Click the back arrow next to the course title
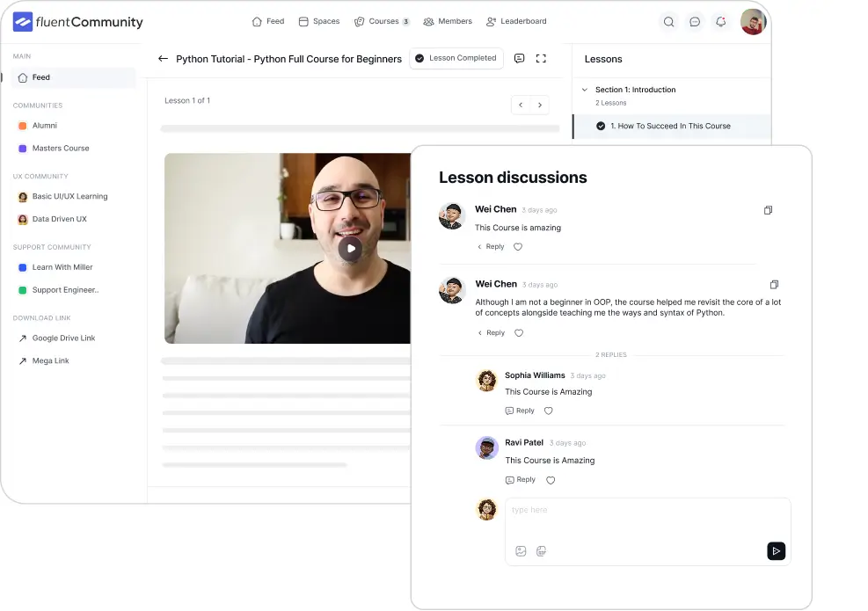 (x=164, y=59)
